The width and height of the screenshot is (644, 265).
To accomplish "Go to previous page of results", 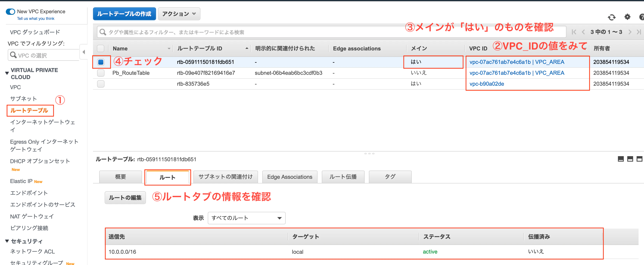I will (583, 32).
